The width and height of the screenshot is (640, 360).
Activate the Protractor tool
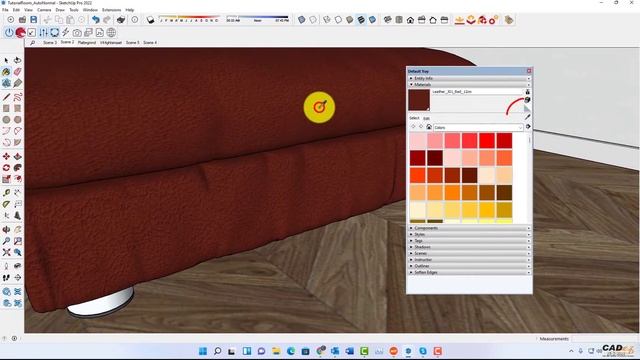[6, 204]
